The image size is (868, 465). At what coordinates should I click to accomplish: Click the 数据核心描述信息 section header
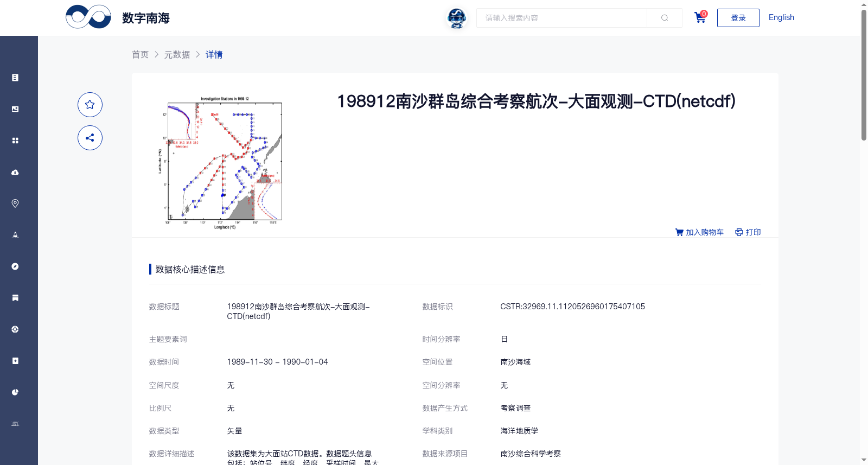[190, 270]
